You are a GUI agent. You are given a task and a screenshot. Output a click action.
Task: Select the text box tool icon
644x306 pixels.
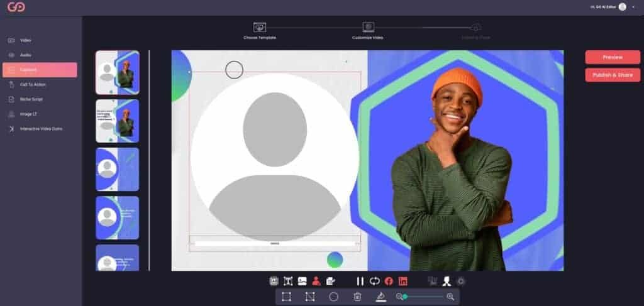click(x=288, y=281)
